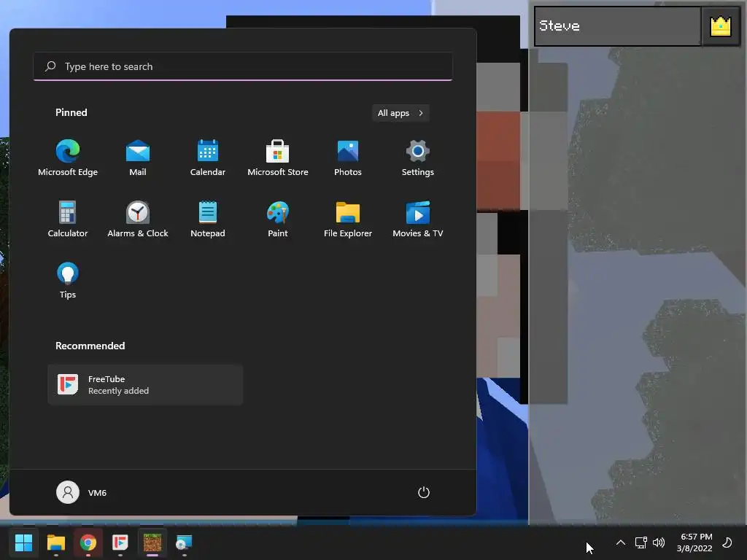
Task: Expand hidden system tray icons
Action: (620, 542)
